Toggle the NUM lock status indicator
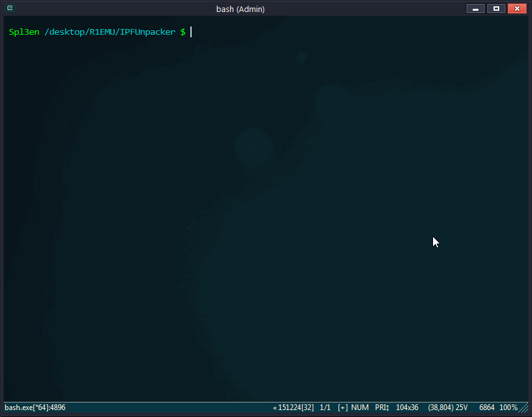532x417 pixels. (360, 408)
